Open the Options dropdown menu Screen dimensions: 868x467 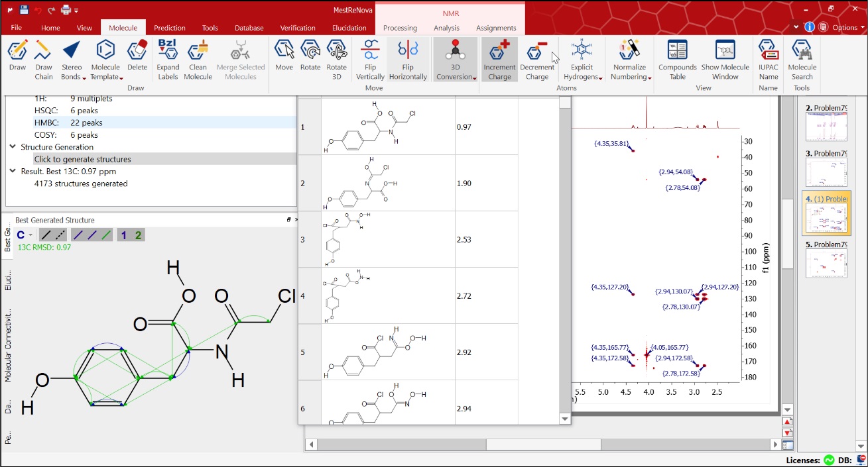[847, 28]
